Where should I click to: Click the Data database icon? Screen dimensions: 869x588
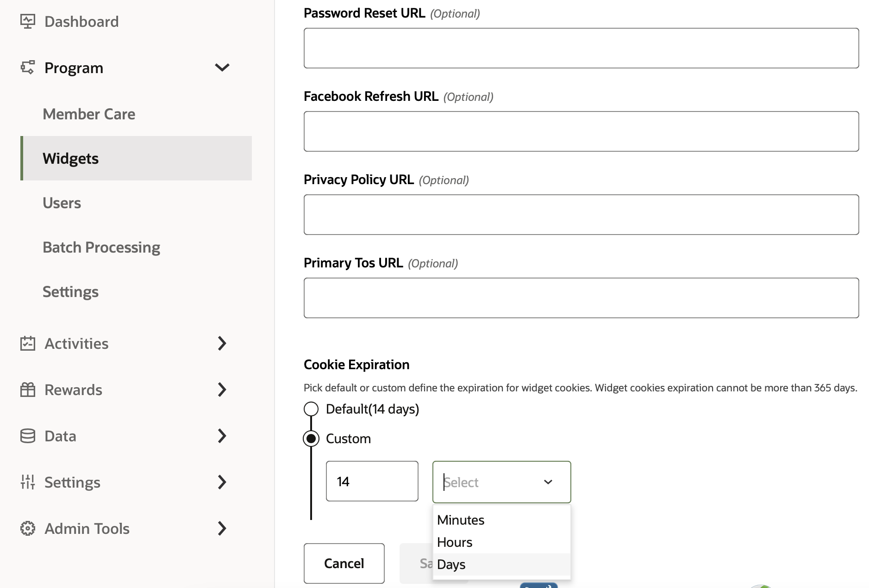tap(28, 436)
